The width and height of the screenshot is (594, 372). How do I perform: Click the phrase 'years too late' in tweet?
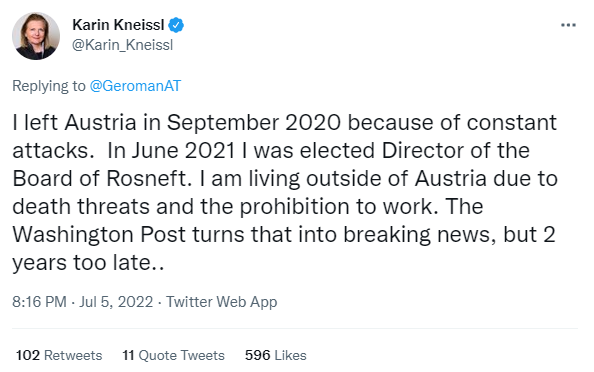[81, 263]
